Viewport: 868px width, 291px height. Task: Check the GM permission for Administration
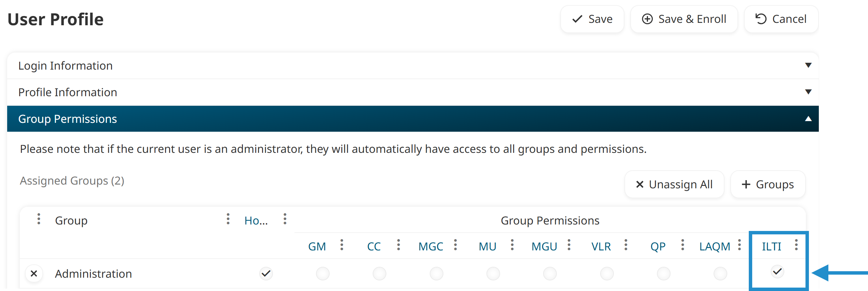click(322, 273)
